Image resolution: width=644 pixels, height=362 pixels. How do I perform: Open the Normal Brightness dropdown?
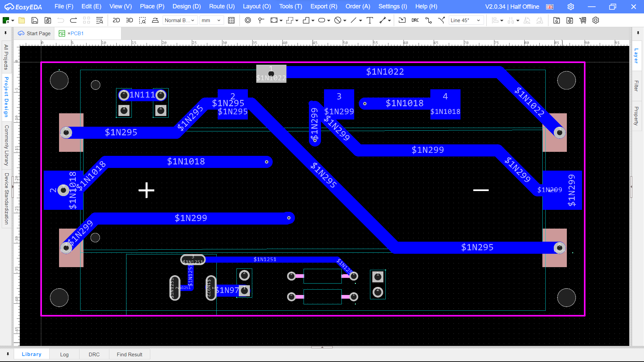pyautogui.click(x=180, y=20)
